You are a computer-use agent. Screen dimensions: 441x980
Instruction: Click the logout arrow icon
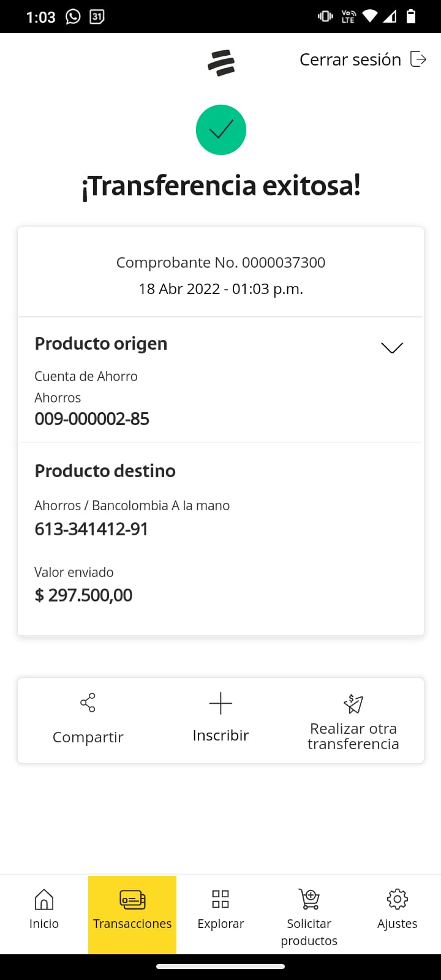(x=418, y=59)
